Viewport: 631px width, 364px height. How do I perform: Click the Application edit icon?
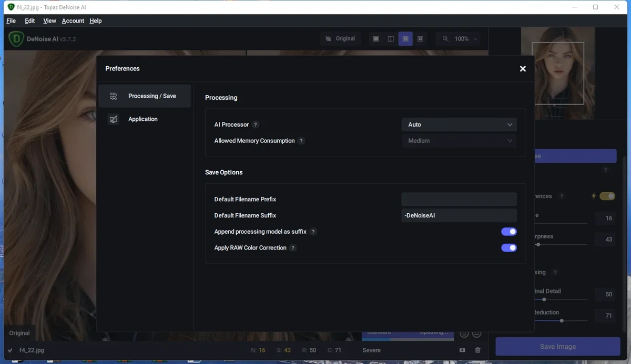pos(114,119)
